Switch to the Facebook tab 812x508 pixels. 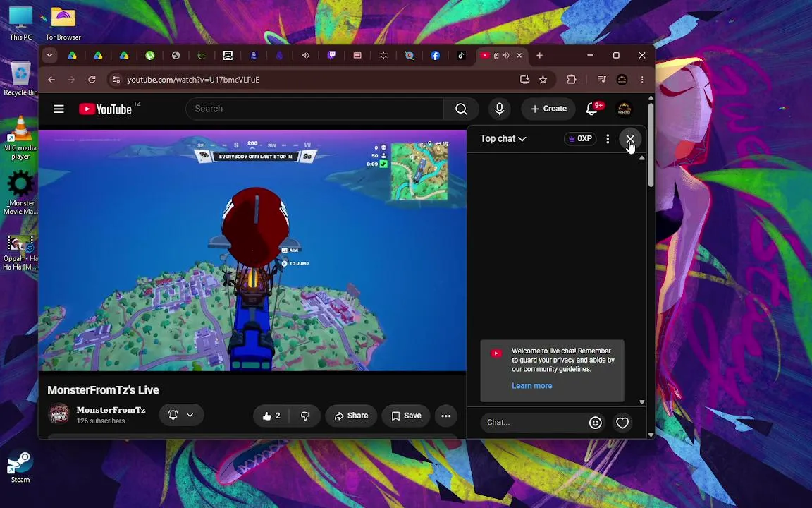435,56
